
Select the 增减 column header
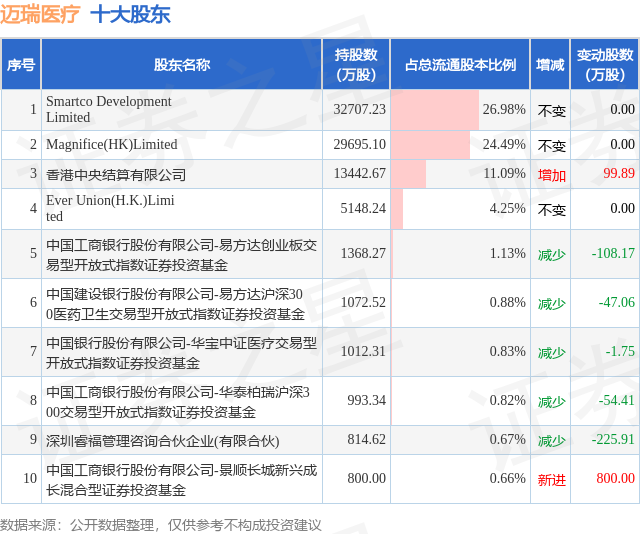pyautogui.click(x=550, y=65)
